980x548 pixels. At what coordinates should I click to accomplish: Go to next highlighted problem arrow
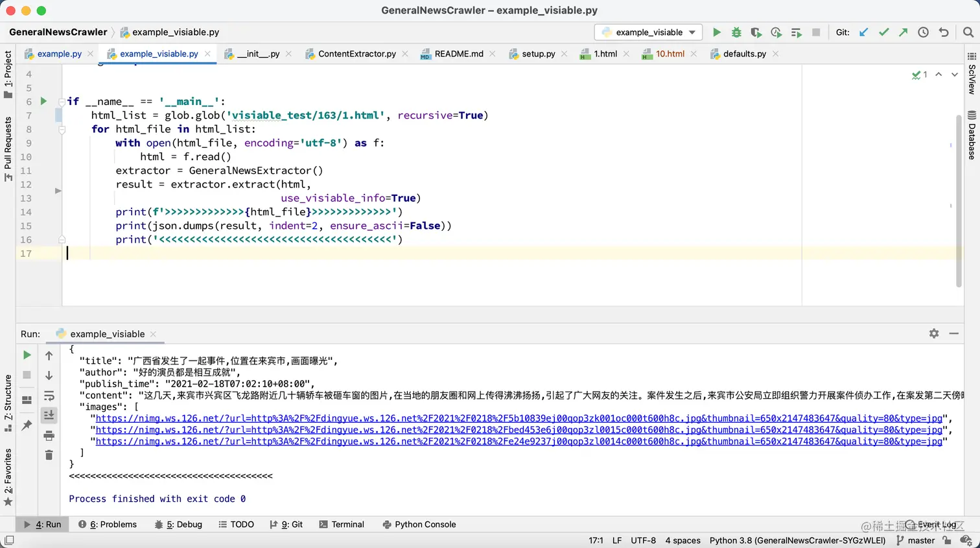[x=955, y=75]
